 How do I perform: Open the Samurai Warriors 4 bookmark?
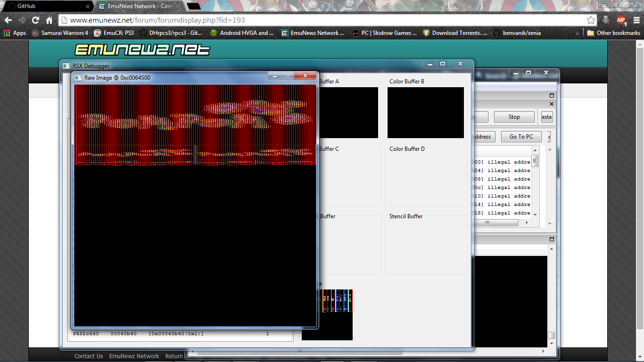[60, 33]
